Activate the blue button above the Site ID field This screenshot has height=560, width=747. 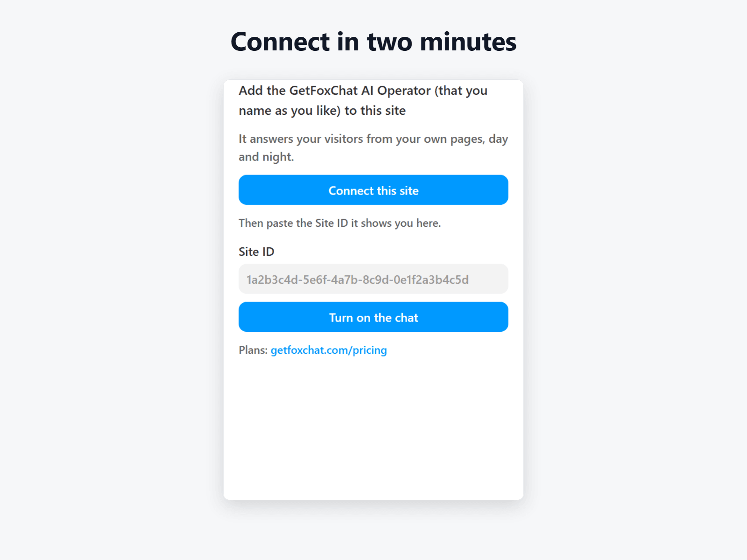pos(373,190)
